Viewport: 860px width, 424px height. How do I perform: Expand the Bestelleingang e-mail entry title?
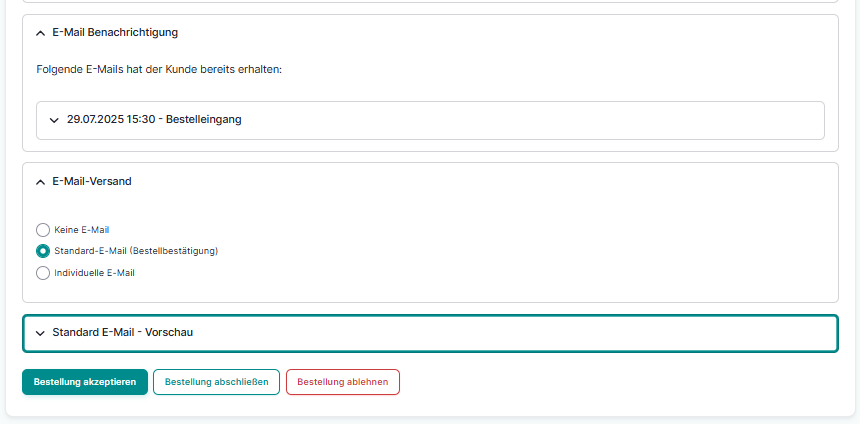[x=154, y=120]
